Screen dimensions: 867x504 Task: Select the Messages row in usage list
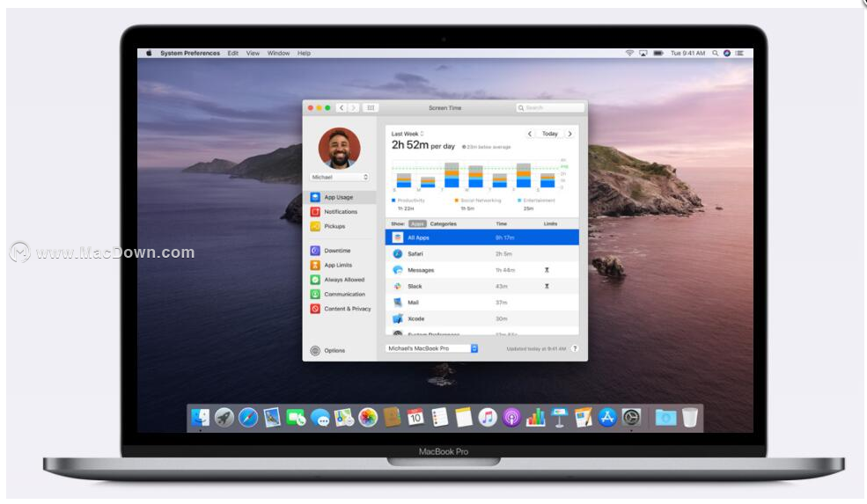481,270
